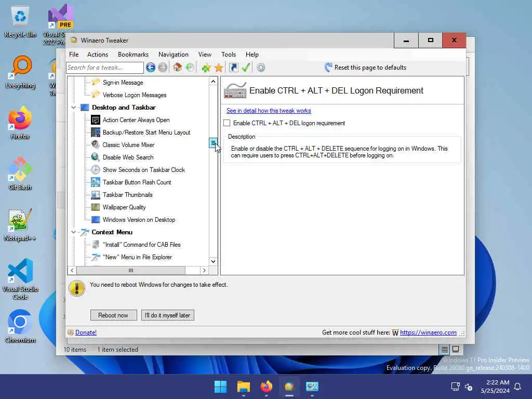Open the winaero.com link
532x399 pixels.
(428, 332)
